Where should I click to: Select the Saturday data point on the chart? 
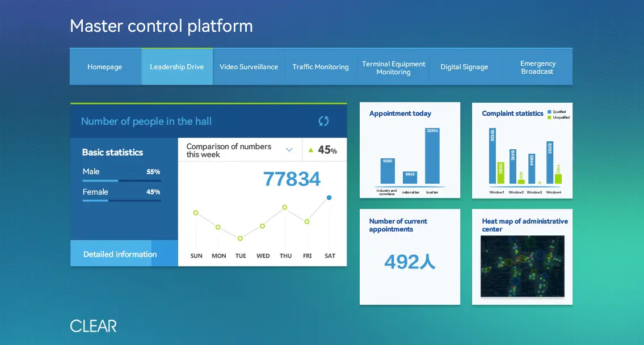[329, 197]
